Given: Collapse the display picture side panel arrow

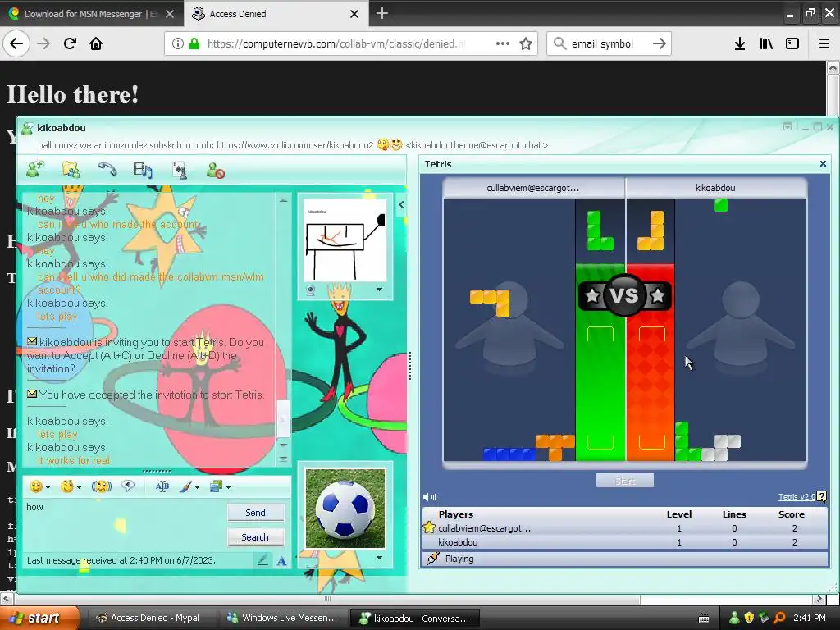Looking at the screenshot, I should point(401,204).
